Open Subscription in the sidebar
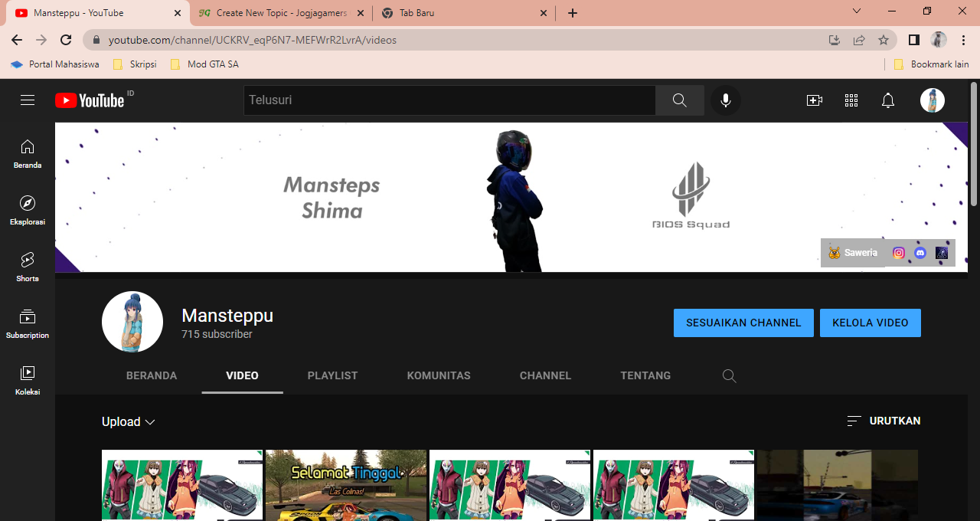Screen dimensions: 980x521 28,323
